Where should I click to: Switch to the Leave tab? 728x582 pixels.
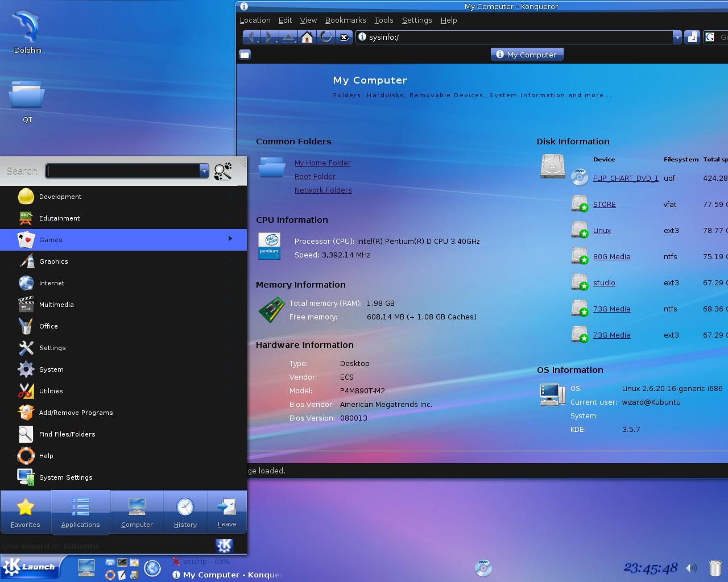227,512
